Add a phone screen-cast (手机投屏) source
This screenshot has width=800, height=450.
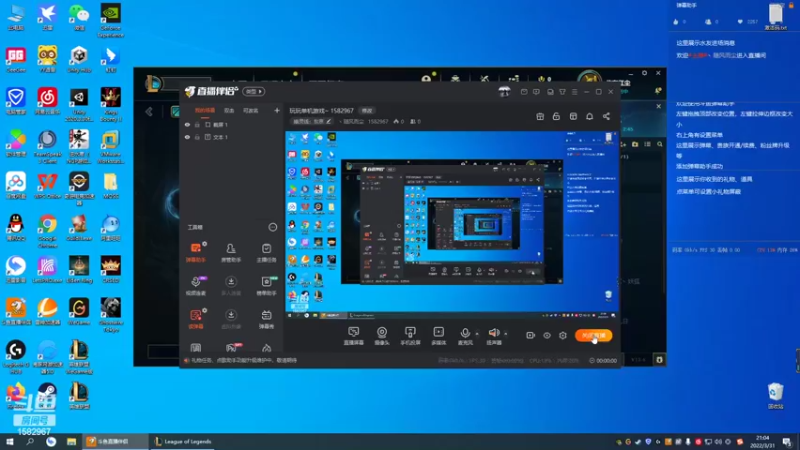[410, 336]
